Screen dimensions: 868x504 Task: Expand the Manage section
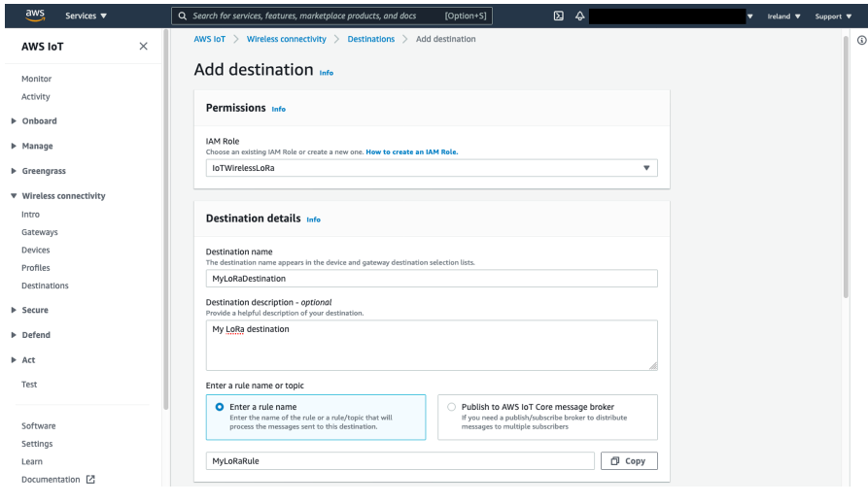pos(14,146)
